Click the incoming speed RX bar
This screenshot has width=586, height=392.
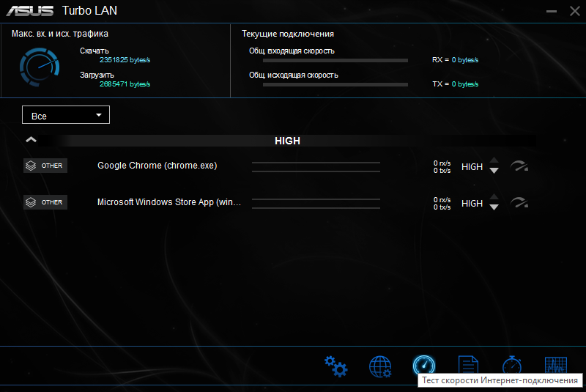(x=335, y=61)
